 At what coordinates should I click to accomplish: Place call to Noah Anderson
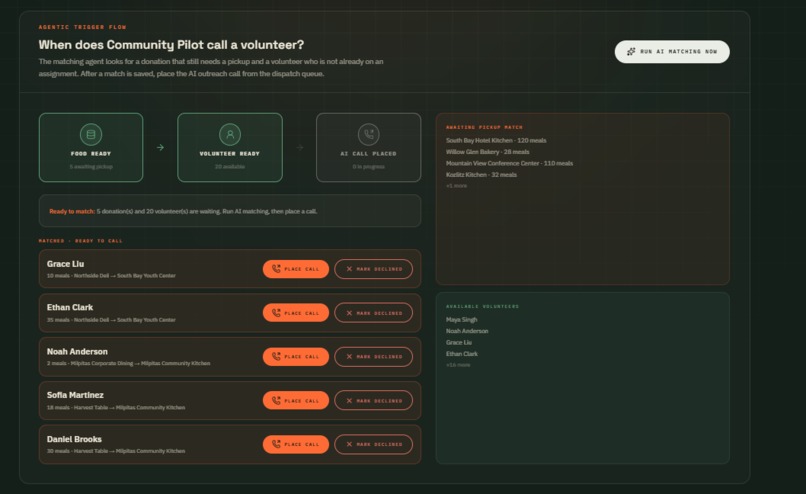coord(296,357)
